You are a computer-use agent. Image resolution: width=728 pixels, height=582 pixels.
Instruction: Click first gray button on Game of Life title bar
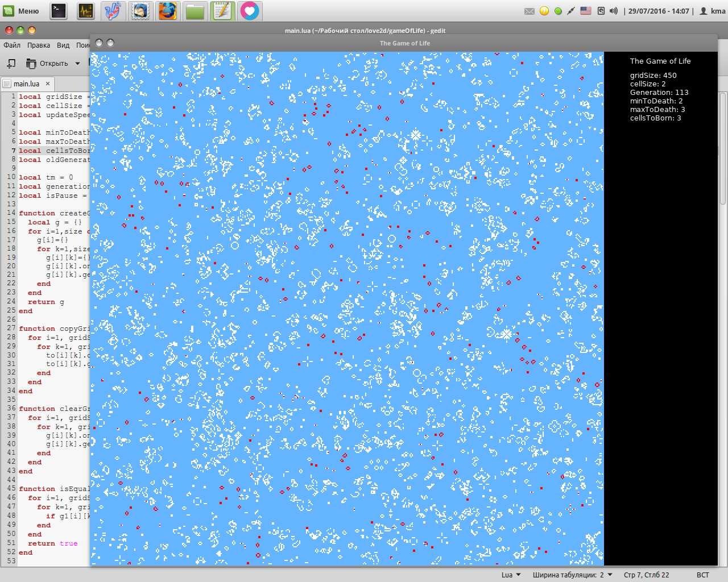[x=99, y=43]
